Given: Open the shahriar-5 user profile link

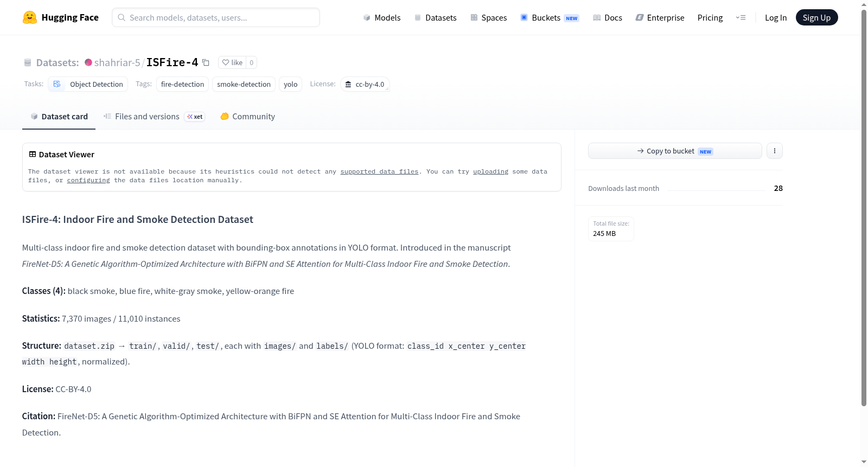Looking at the screenshot, I should point(117,62).
